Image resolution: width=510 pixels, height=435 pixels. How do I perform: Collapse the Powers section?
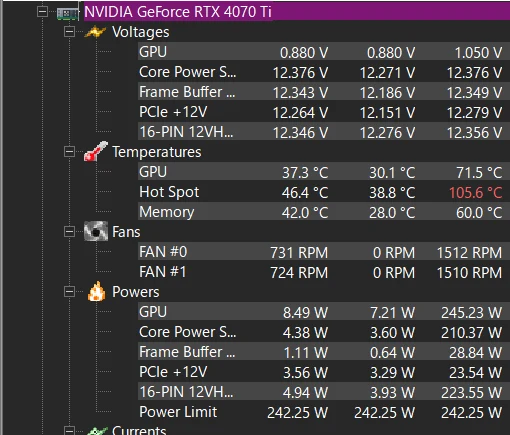pyautogui.click(x=69, y=292)
